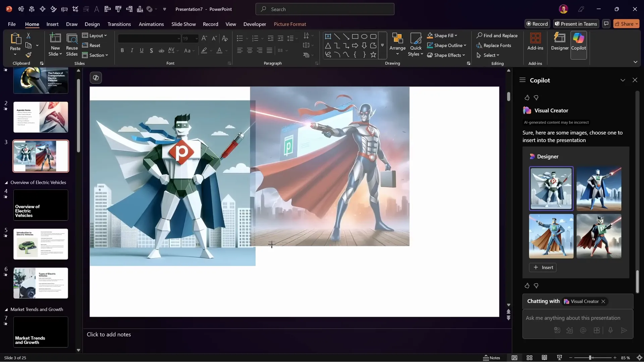Open the Copilot pane hamburger menu
The image size is (644, 362).
[x=522, y=80]
